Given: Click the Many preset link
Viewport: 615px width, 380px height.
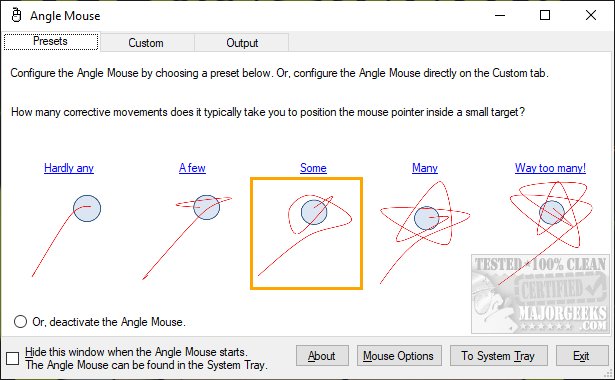Looking at the screenshot, I should [x=425, y=168].
